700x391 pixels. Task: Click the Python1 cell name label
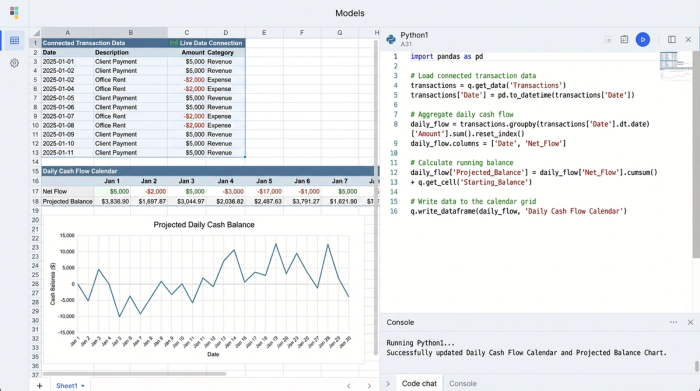pyautogui.click(x=414, y=35)
